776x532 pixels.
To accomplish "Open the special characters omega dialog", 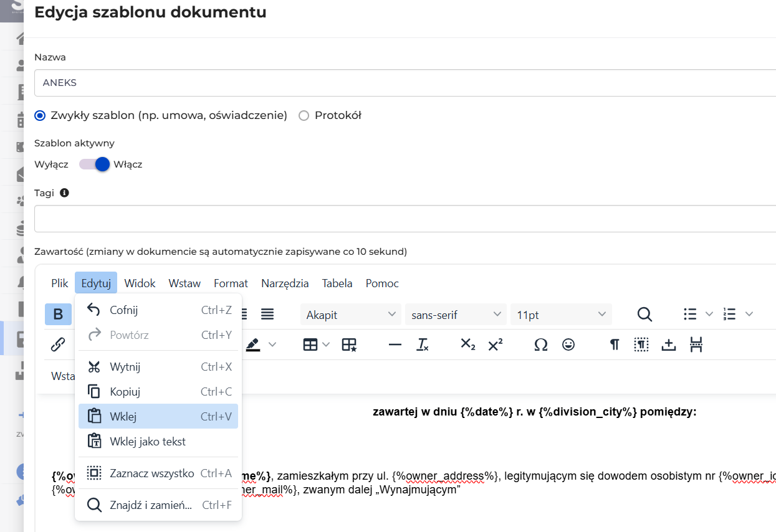I will tap(540, 344).
